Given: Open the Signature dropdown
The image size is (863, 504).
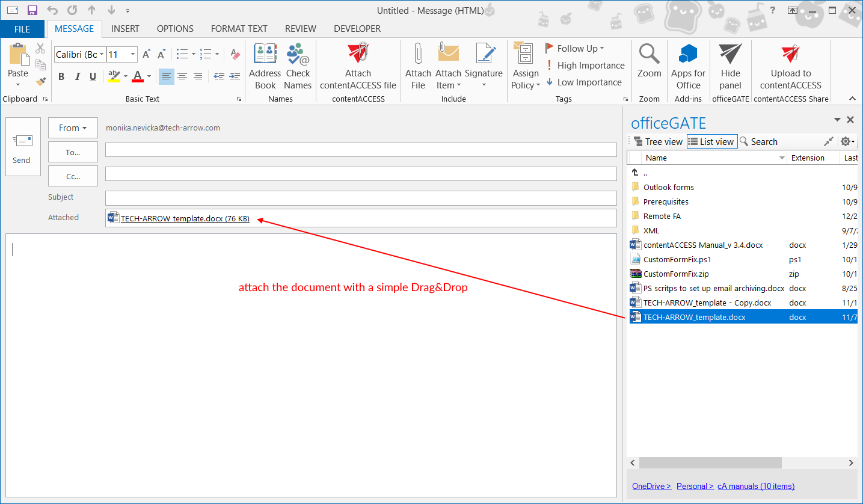Looking at the screenshot, I should [x=484, y=85].
